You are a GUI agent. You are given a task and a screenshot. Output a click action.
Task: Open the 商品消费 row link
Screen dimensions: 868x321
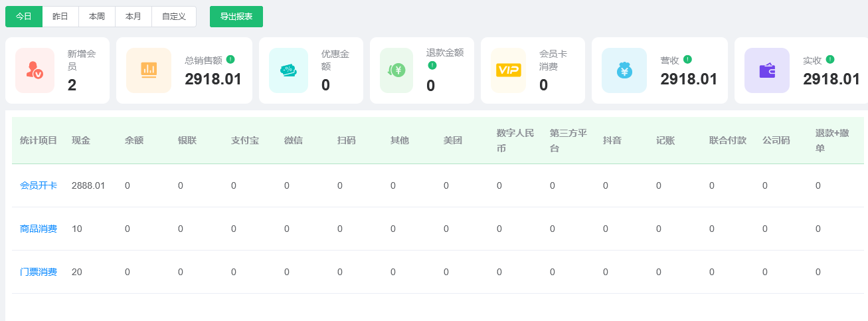point(39,229)
